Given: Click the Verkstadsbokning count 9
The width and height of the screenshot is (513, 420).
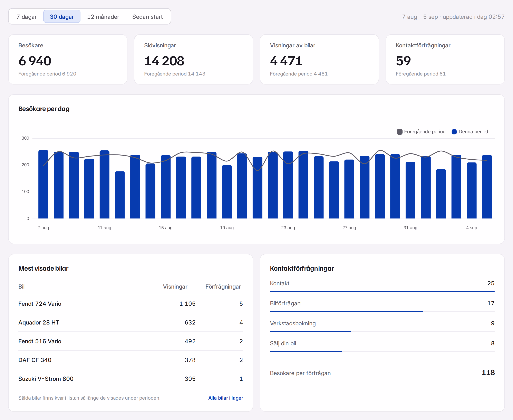Looking at the screenshot, I should 493,323.
